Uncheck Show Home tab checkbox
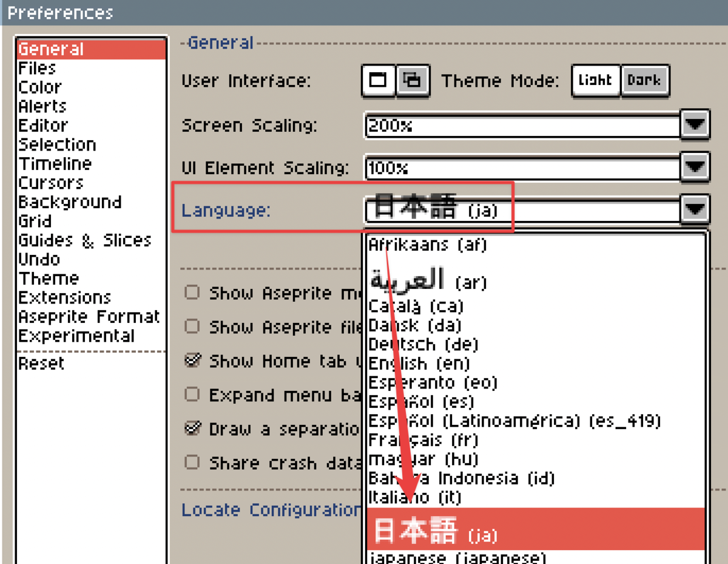728x564 pixels. click(192, 361)
